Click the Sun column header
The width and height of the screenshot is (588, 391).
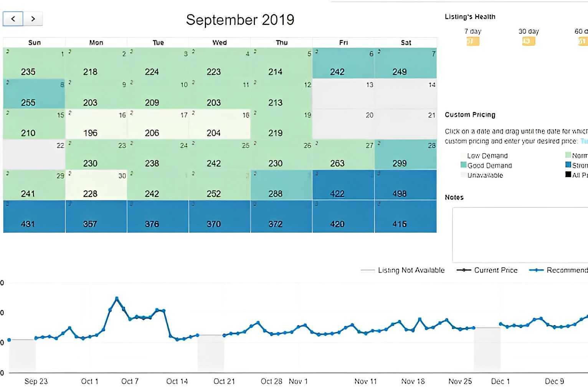pos(35,43)
